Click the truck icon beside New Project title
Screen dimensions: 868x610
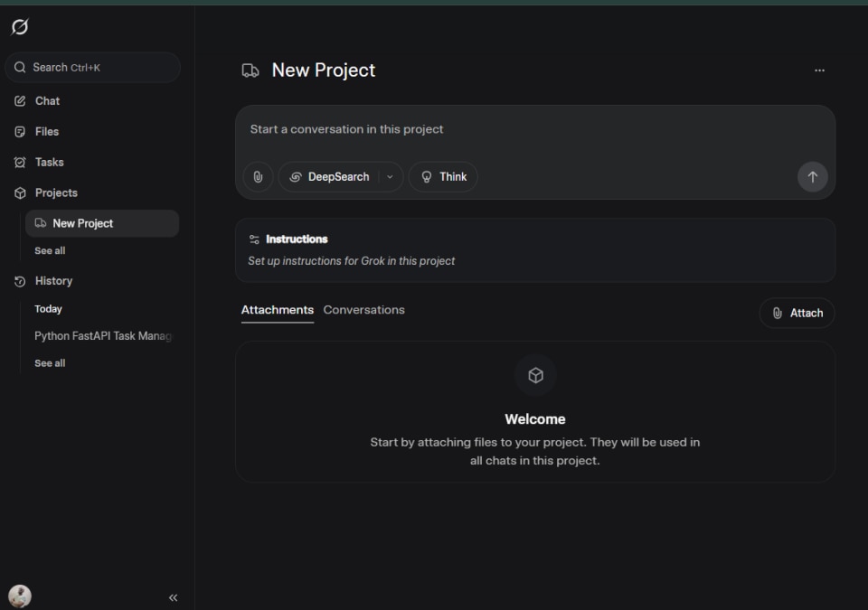pyautogui.click(x=250, y=70)
